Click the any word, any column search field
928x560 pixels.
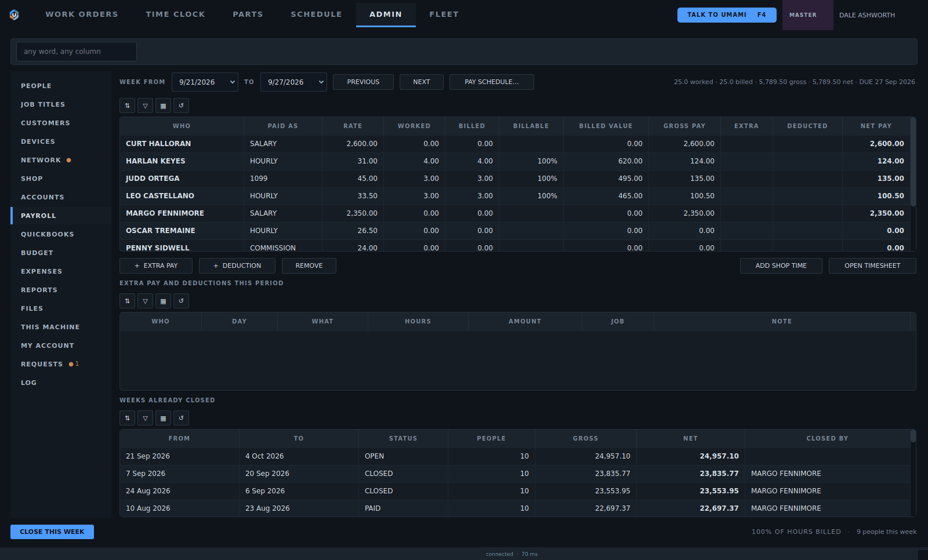tap(77, 52)
